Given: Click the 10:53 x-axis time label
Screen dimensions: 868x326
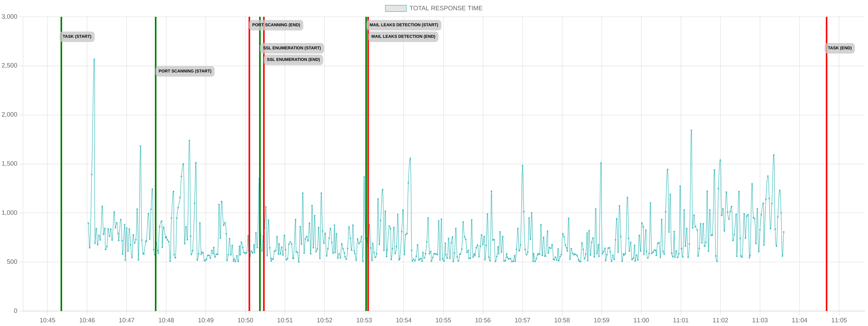Looking at the screenshot, I should point(364,320).
